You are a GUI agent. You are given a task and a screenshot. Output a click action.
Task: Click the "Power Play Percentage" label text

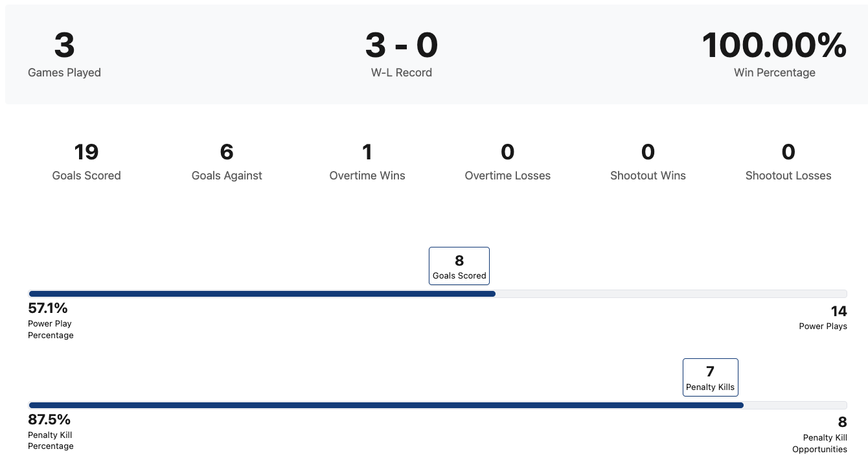(x=51, y=329)
